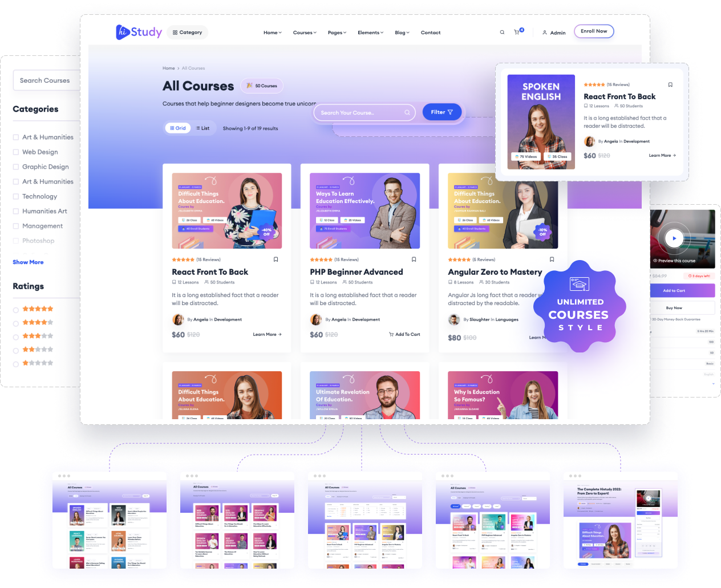The image size is (721, 588).
Task: Click the Enroll Now button
Action: click(x=594, y=31)
